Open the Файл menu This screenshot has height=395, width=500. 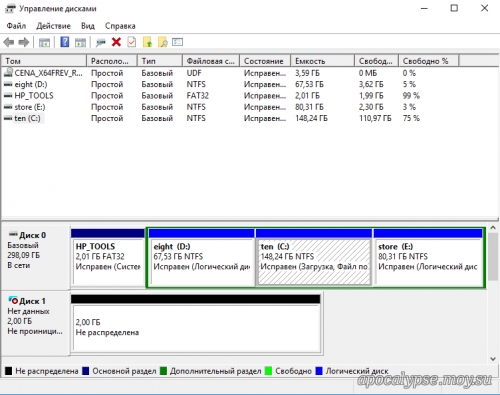pyautogui.click(x=16, y=26)
